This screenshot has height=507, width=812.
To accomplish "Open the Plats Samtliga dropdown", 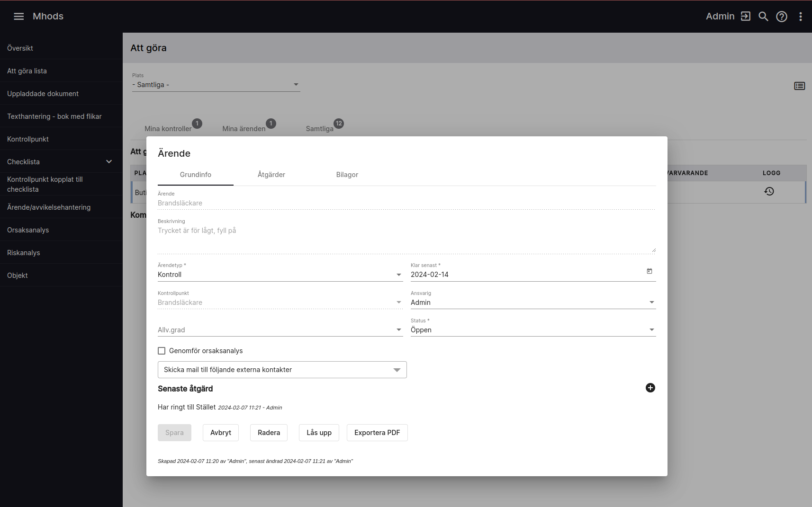I will [216, 85].
